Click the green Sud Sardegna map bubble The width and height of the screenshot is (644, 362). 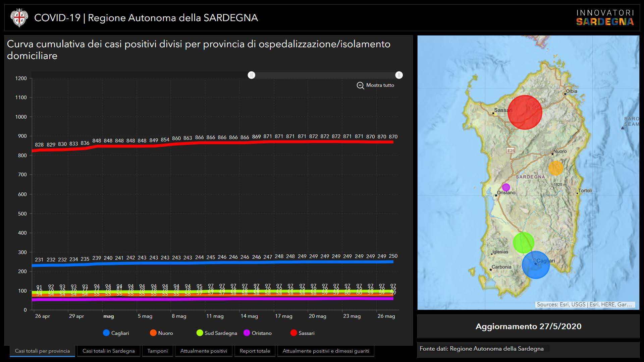click(523, 243)
